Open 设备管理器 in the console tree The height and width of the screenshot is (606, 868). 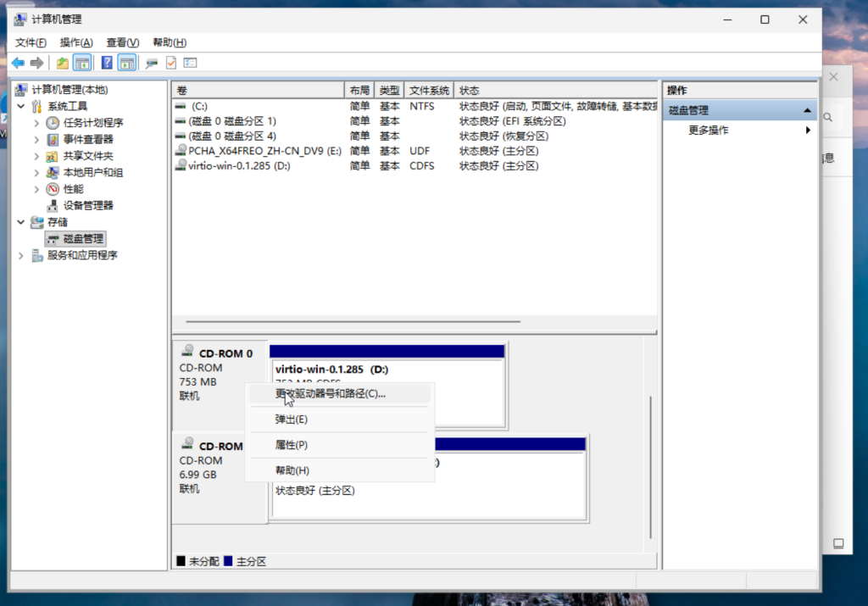click(87, 205)
